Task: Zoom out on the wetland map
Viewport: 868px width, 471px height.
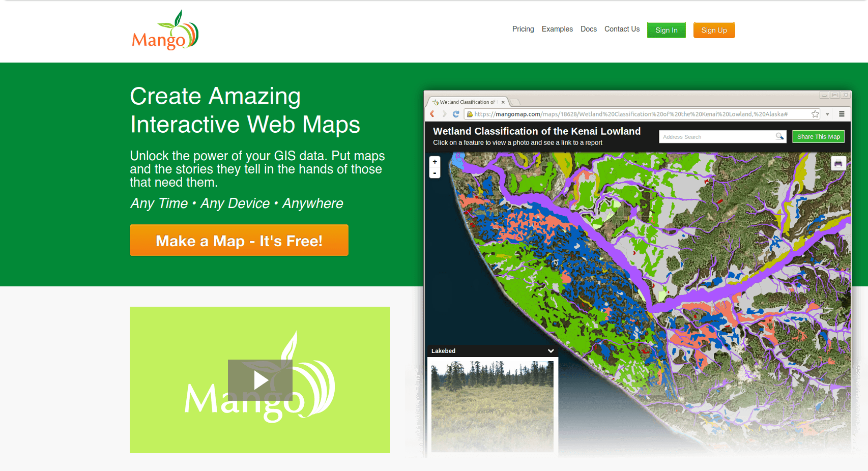Action: click(x=435, y=173)
